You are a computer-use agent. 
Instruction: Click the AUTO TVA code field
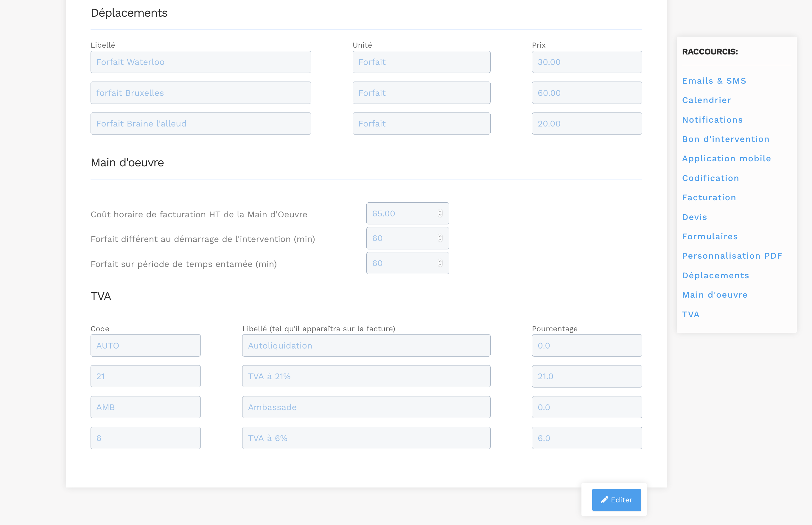[x=145, y=345]
